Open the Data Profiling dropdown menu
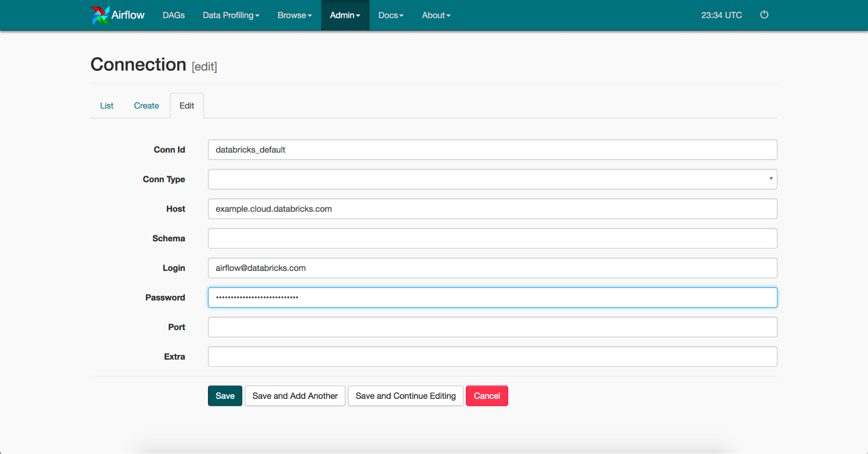 231,15
